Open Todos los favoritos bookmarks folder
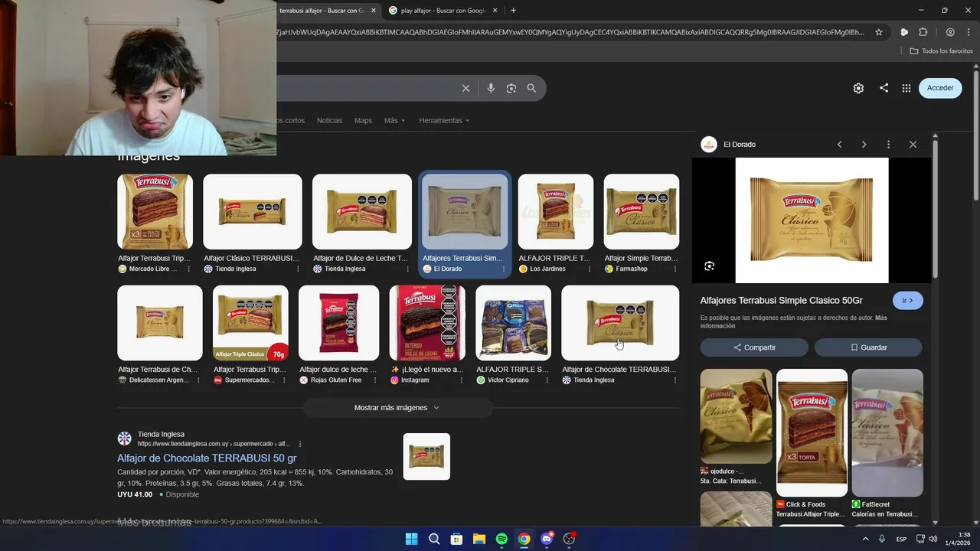Viewport: 980px width, 551px height. click(941, 51)
